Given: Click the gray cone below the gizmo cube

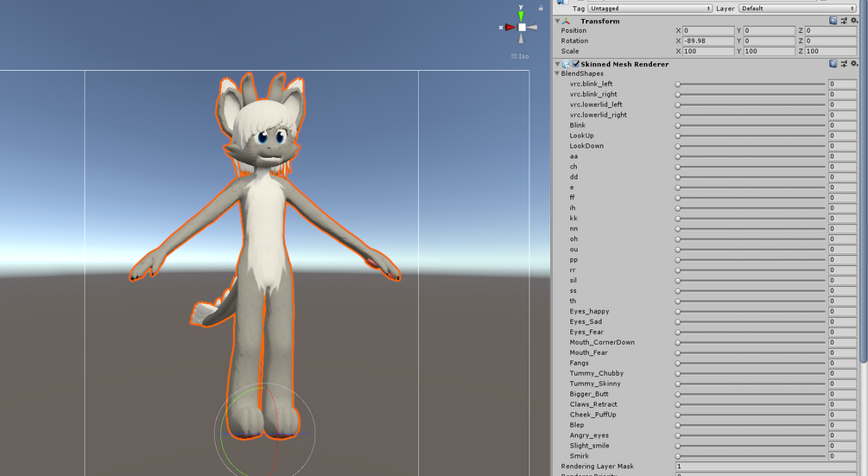Looking at the screenshot, I should (521, 38).
